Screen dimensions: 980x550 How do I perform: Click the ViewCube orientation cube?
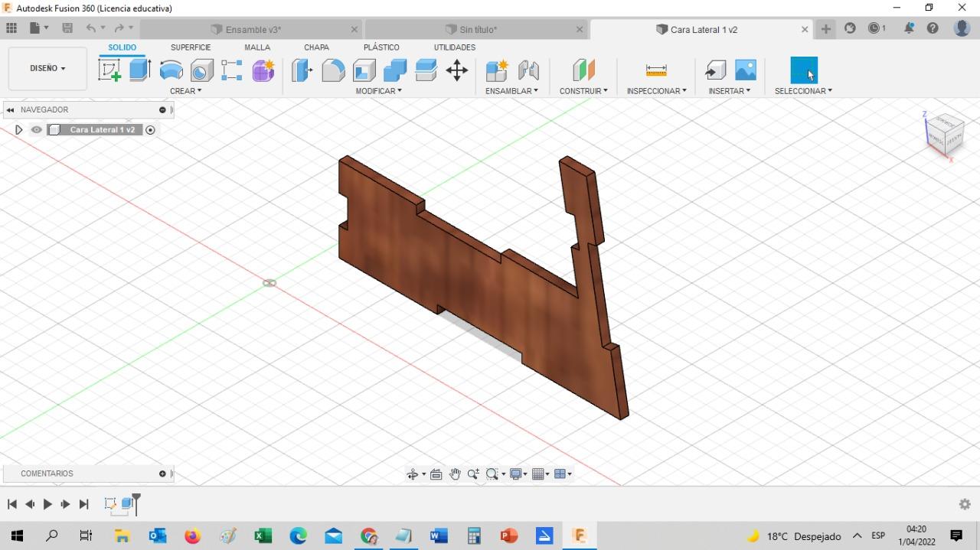(945, 135)
